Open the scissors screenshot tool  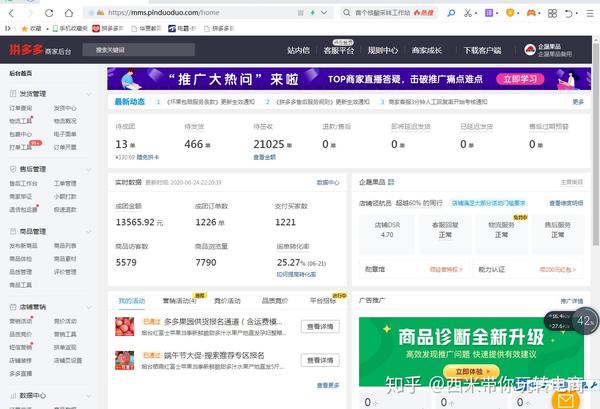pyautogui.click(x=468, y=13)
